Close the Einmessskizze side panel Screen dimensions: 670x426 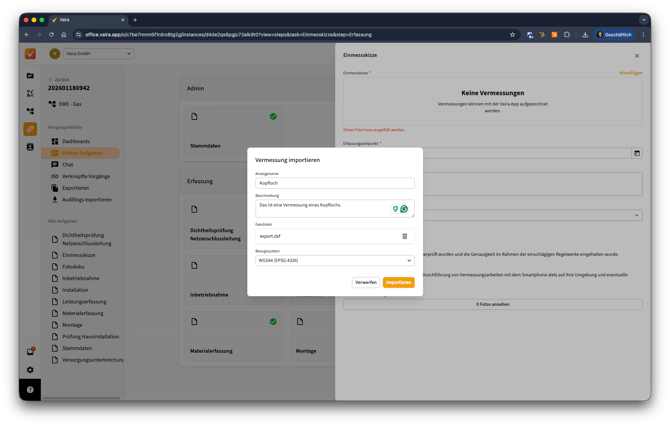(x=637, y=56)
